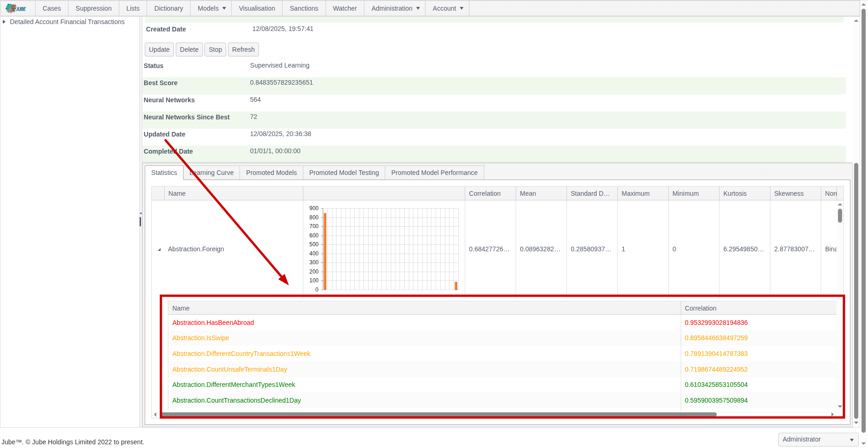This screenshot has width=868, height=448.
Task: Open the Administrator role combo box
Action: pyautogui.click(x=818, y=439)
